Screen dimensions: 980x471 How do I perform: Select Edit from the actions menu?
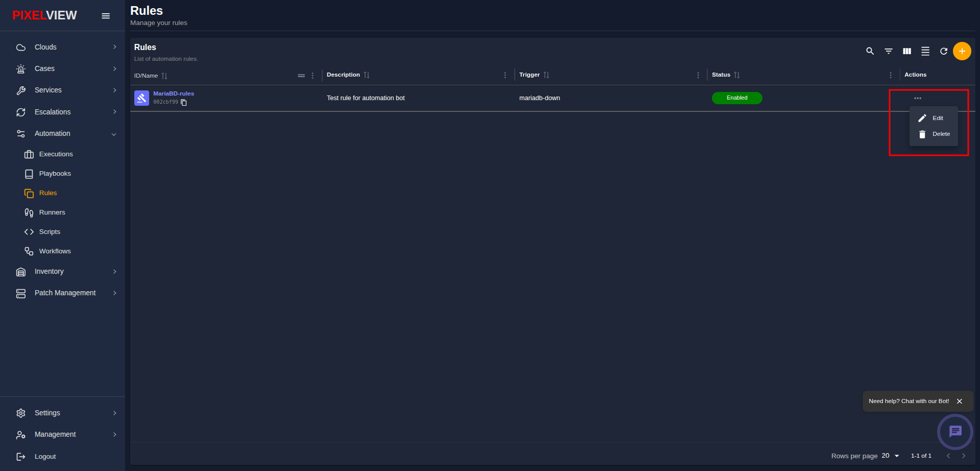pyautogui.click(x=934, y=118)
